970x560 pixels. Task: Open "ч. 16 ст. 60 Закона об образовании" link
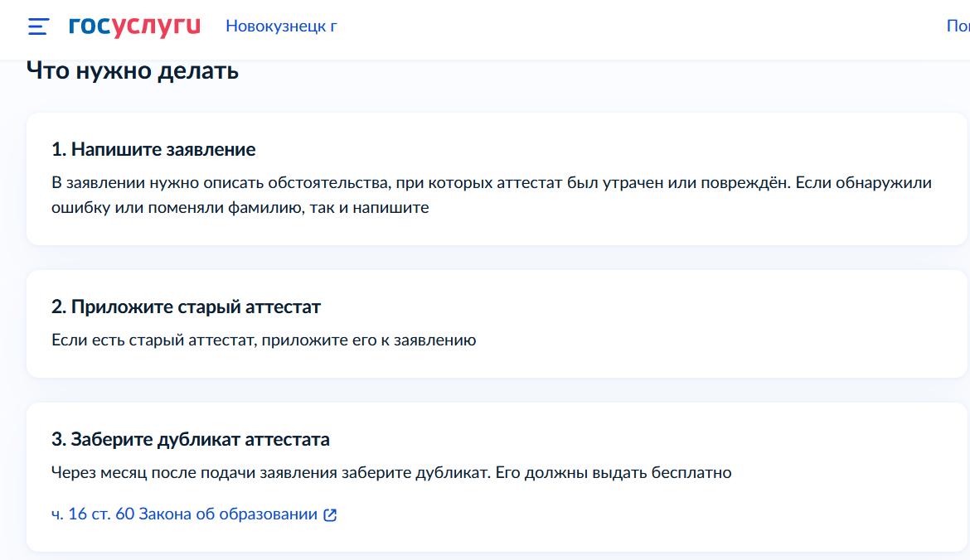[184, 514]
